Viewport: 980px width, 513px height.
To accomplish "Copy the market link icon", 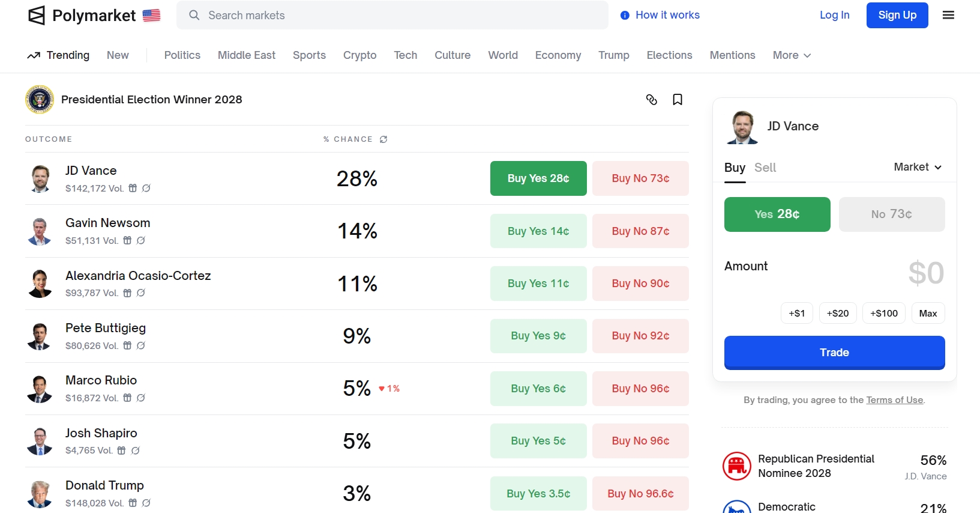I will pos(652,100).
